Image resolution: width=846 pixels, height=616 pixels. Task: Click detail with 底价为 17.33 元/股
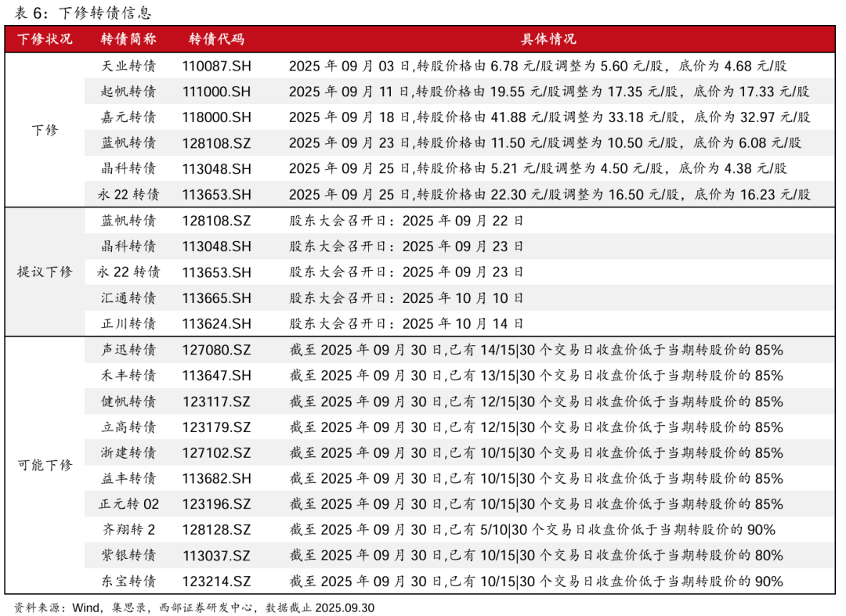coord(549,92)
